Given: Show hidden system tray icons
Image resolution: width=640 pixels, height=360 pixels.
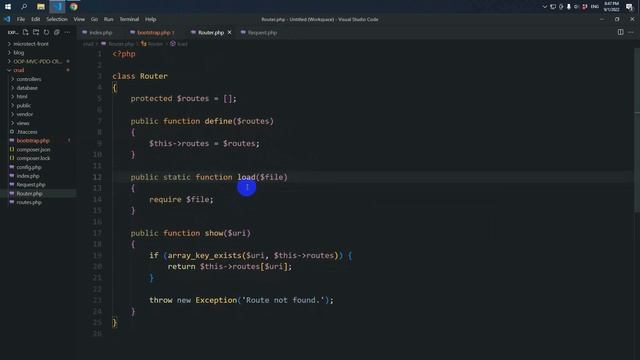Looking at the screenshot, I should [544, 7].
